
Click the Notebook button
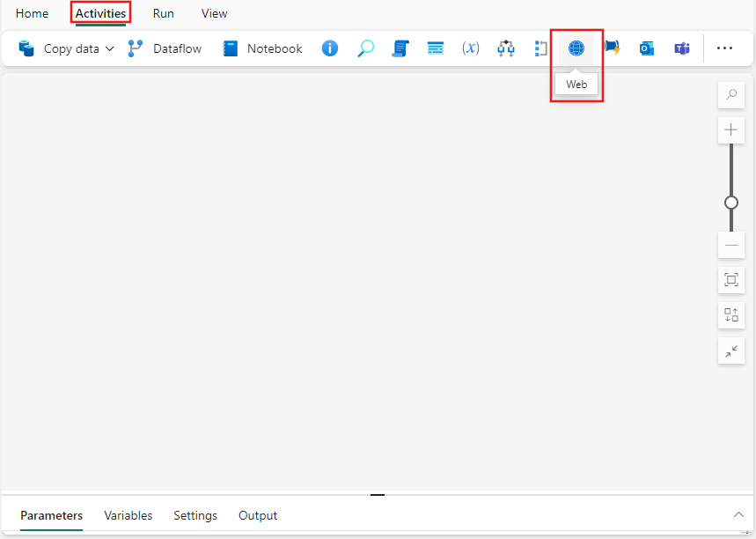261,48
